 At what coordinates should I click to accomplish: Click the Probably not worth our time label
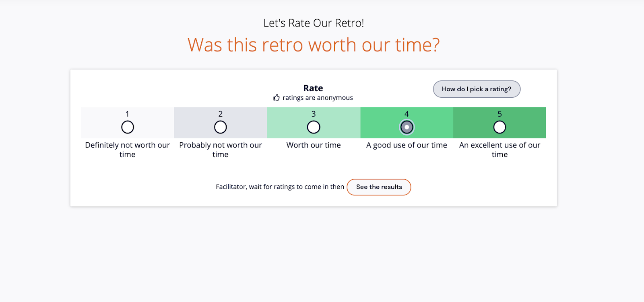220,150
